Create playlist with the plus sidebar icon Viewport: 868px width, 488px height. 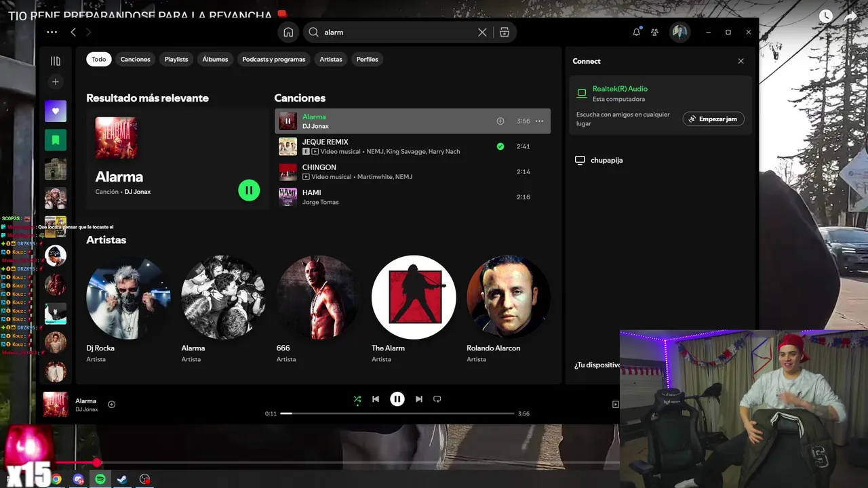click(x=56, y=82)
